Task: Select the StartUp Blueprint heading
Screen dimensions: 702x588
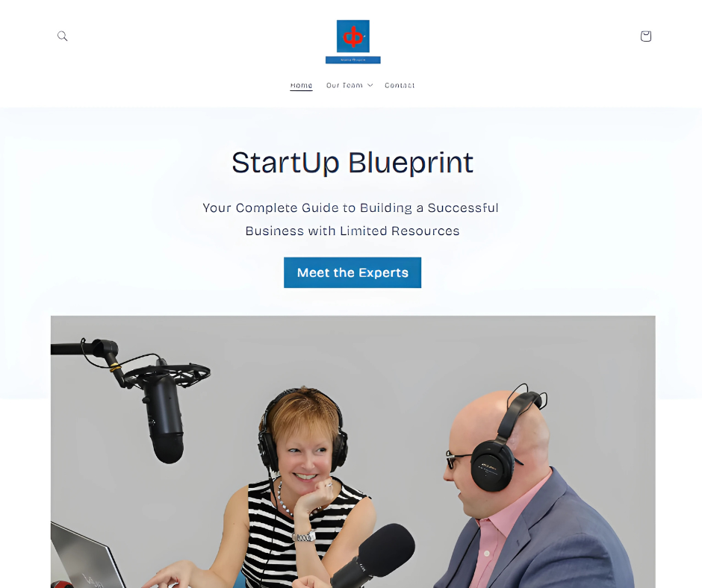Action: point(352,162)
